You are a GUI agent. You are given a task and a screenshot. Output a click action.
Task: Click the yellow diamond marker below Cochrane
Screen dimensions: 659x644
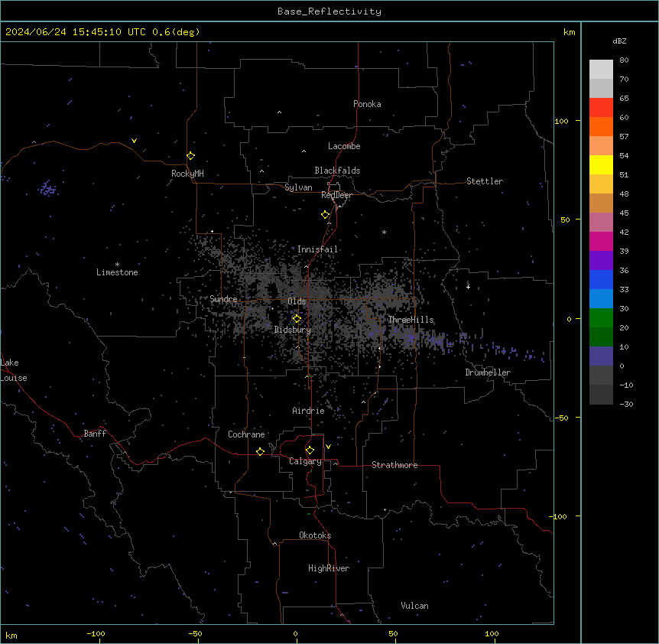click(x=261, y=451)
